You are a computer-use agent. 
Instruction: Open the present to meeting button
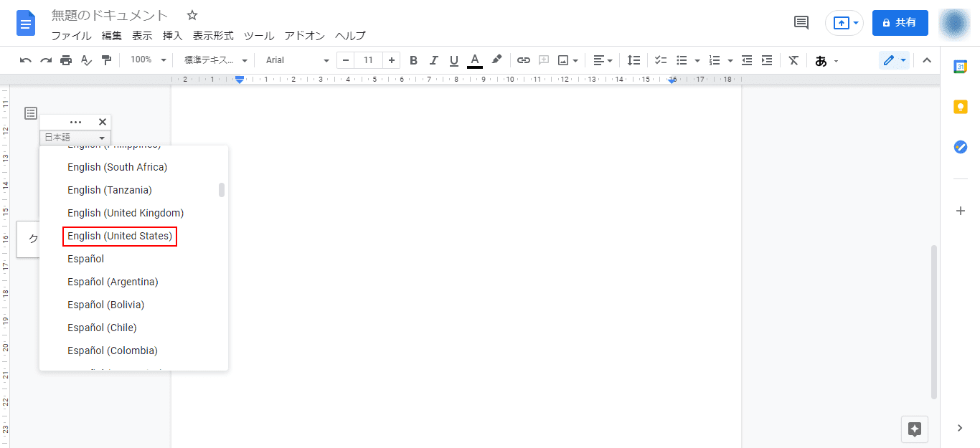(845, 23)
